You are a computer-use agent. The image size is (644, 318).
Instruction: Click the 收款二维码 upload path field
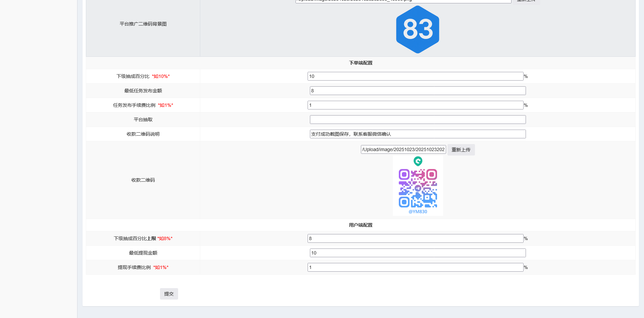coord(403,149)
